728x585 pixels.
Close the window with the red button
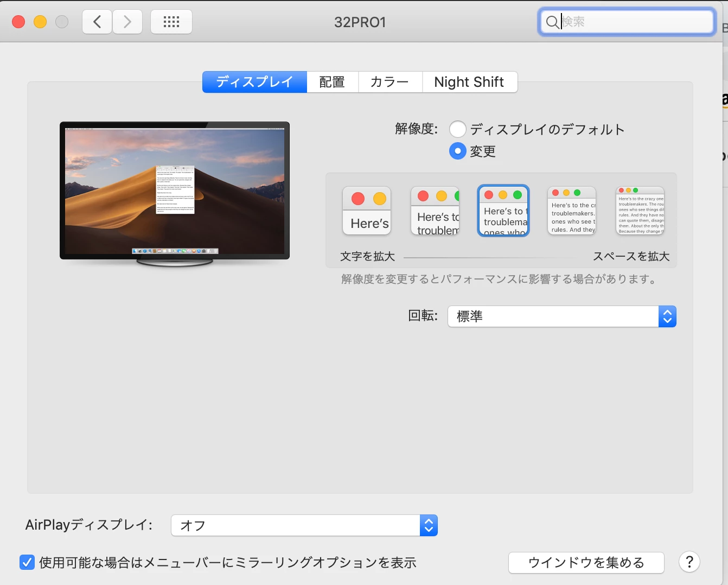(18, 22)
